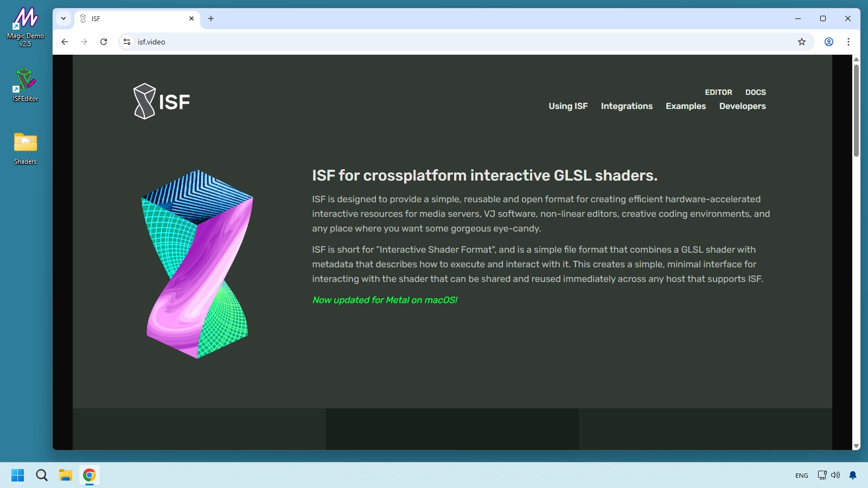
Task: Open the Chrome profile menu
Action: click(x=829, y=42)
